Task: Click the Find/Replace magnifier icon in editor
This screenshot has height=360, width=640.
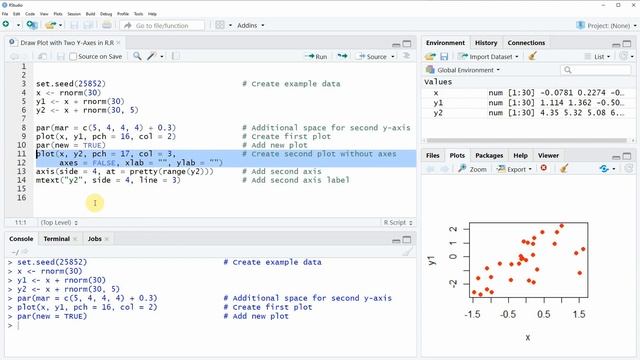Action: click(x=137, y=56)
